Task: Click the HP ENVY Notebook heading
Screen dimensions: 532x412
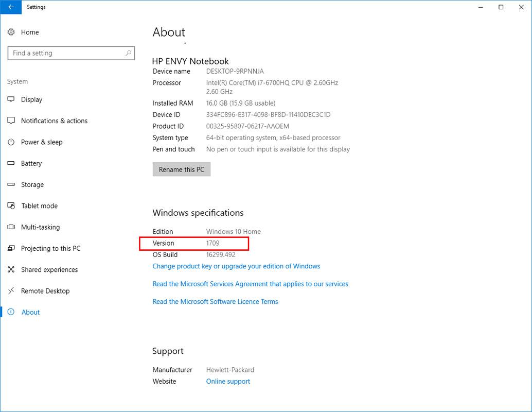Action: tap(190, 61)
